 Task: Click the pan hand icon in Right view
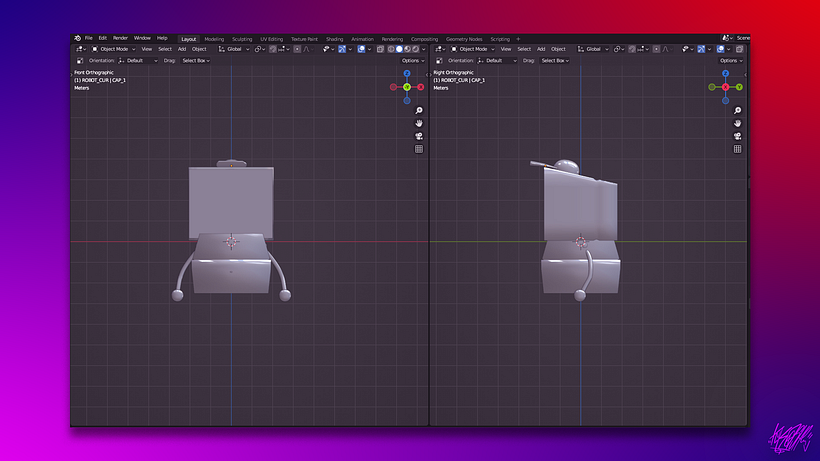pos(737,123)
